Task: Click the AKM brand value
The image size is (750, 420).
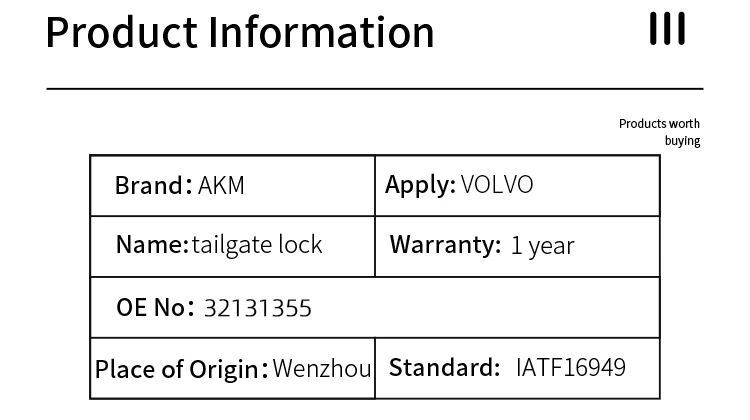Action: (221, 185)
